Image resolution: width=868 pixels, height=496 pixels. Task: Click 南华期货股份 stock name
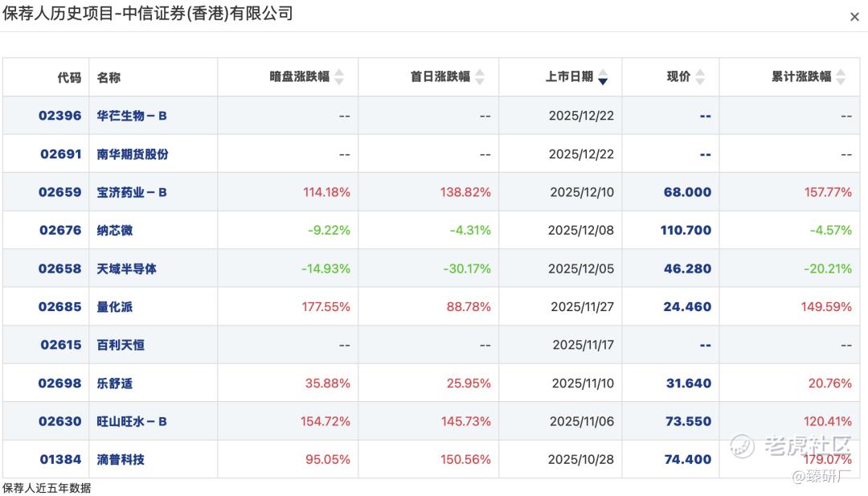coord(133,154)
